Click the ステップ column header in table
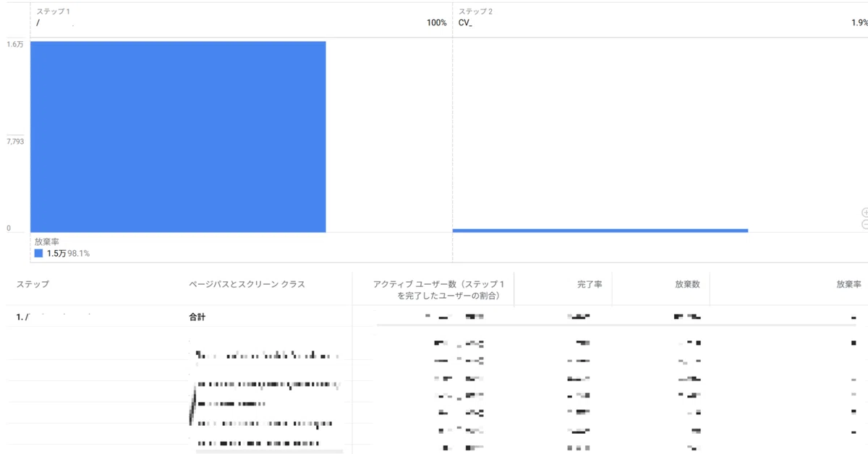This screenshot has height=454, width=868. click(x=33, y=284)
